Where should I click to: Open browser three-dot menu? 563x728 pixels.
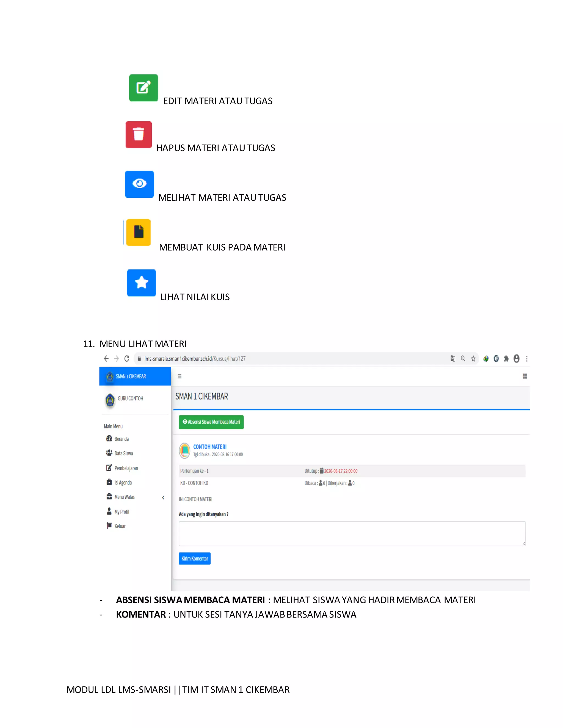coord(527,359)
